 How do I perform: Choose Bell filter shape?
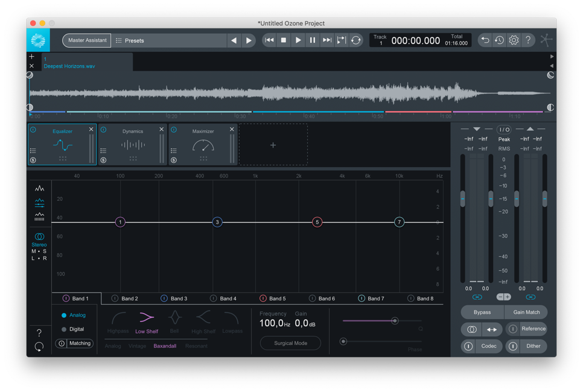174,323
